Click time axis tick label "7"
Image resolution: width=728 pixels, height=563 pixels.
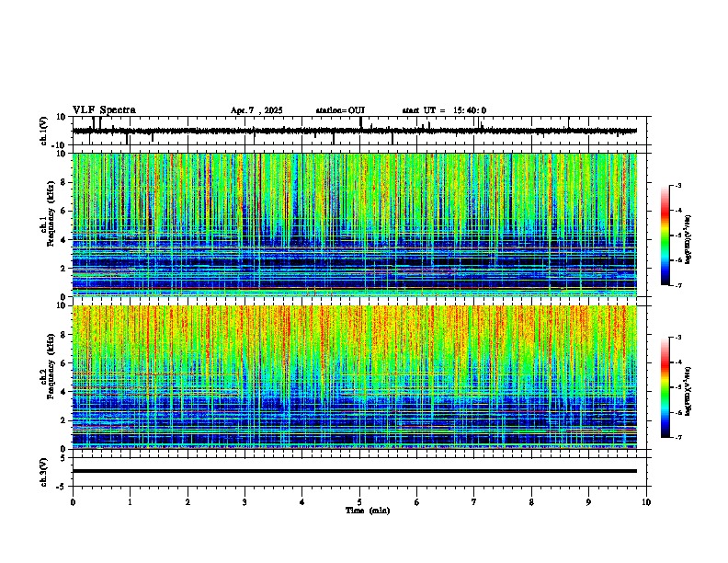pos(474,502)
